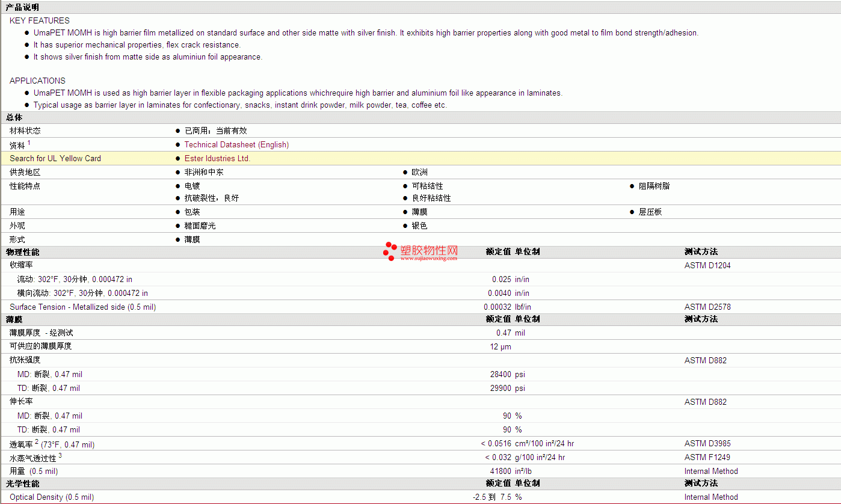Click the 0.0040 transverse shrinkage value
The image size is (841, 504).
pos(500,293)
